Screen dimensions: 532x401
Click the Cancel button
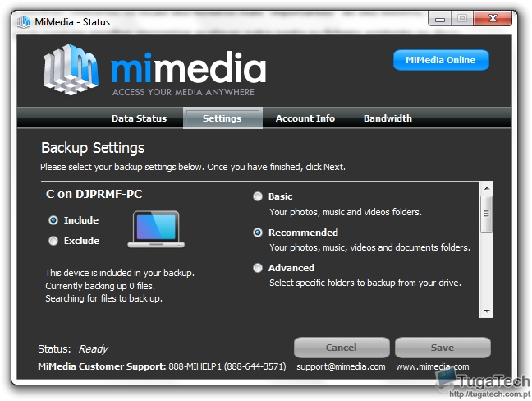[342, 348]
